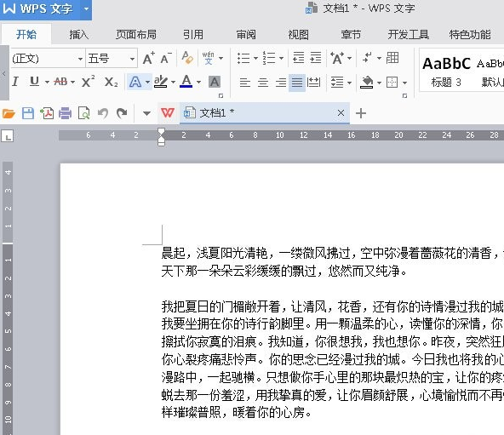This screenshot has height=435, width=504.
Task: Toggle underline formatting
Action: [34, 82]
